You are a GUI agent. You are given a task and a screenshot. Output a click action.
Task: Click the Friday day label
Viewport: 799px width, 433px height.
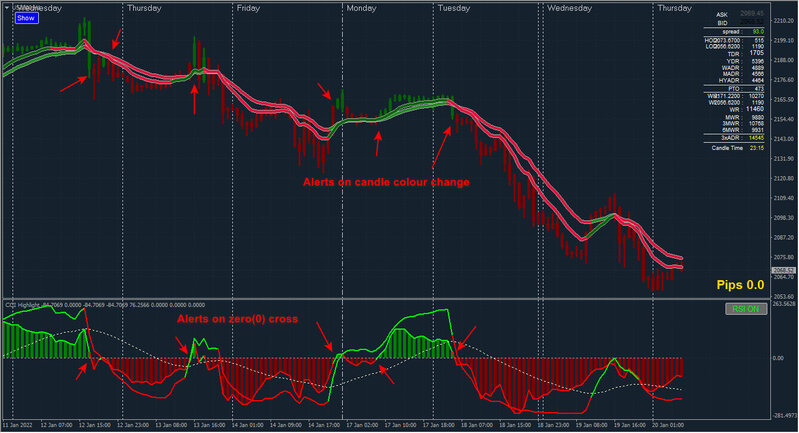248,8
